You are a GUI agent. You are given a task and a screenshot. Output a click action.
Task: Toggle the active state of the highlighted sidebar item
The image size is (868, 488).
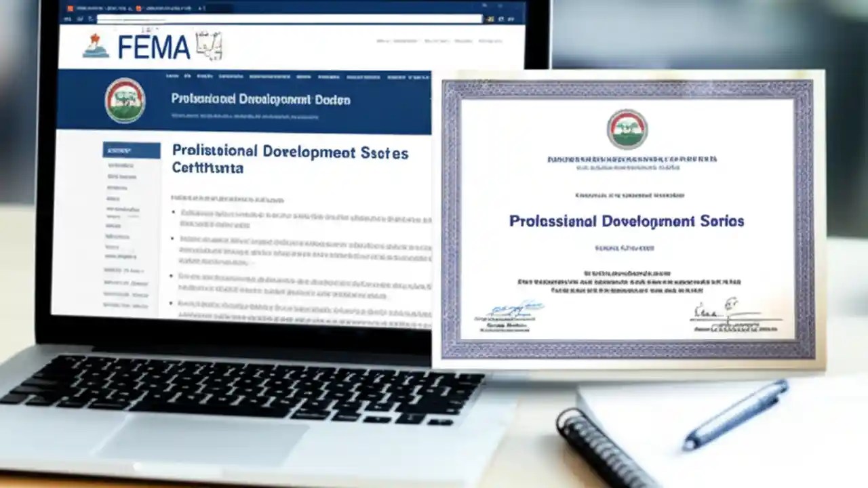point(131,149)
